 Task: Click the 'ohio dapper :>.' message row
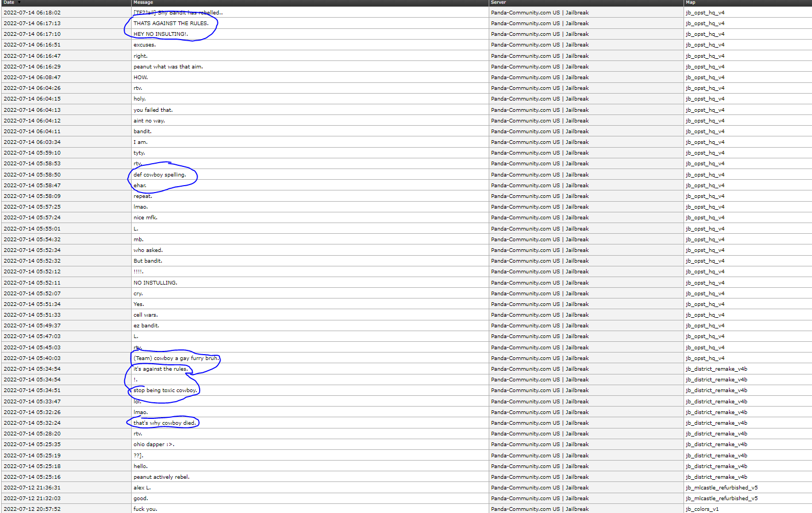154,444
